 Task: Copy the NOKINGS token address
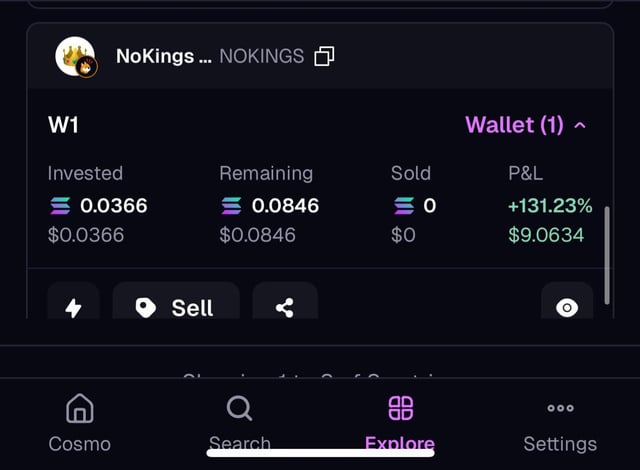(324, 56)
